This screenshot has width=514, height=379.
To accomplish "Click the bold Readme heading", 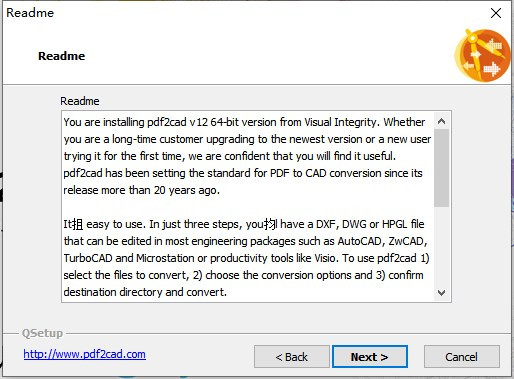I will coord(62,56).
